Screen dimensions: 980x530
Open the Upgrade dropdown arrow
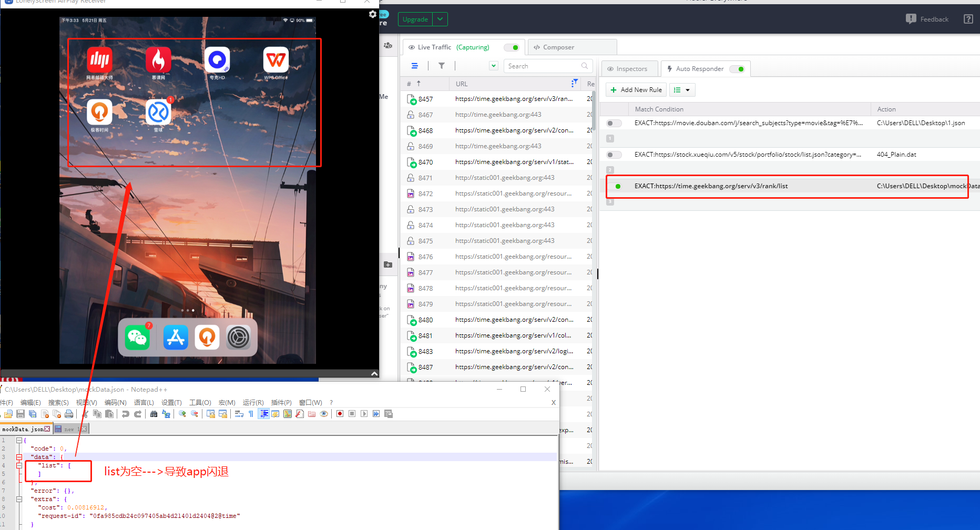[440, 19]
